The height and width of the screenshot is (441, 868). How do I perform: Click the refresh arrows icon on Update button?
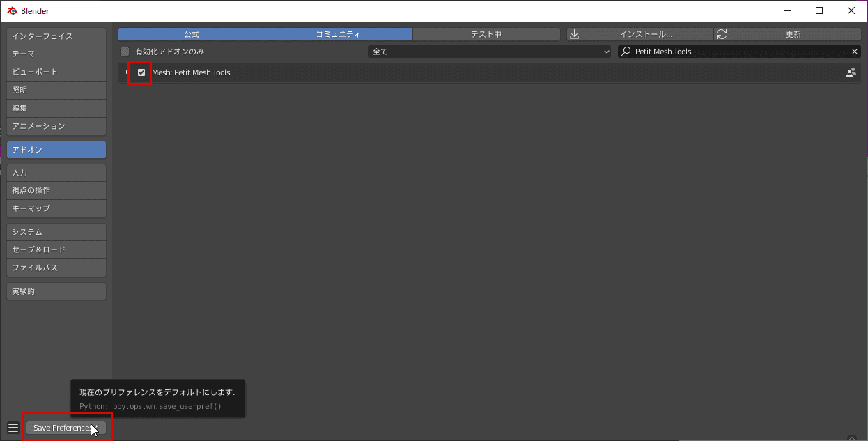coord(722,34)
